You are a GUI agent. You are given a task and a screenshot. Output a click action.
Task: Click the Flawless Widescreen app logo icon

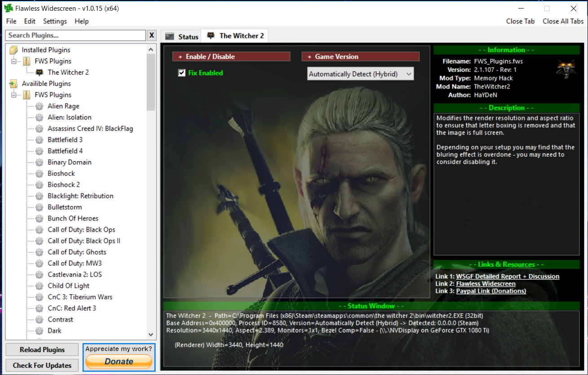8,8
